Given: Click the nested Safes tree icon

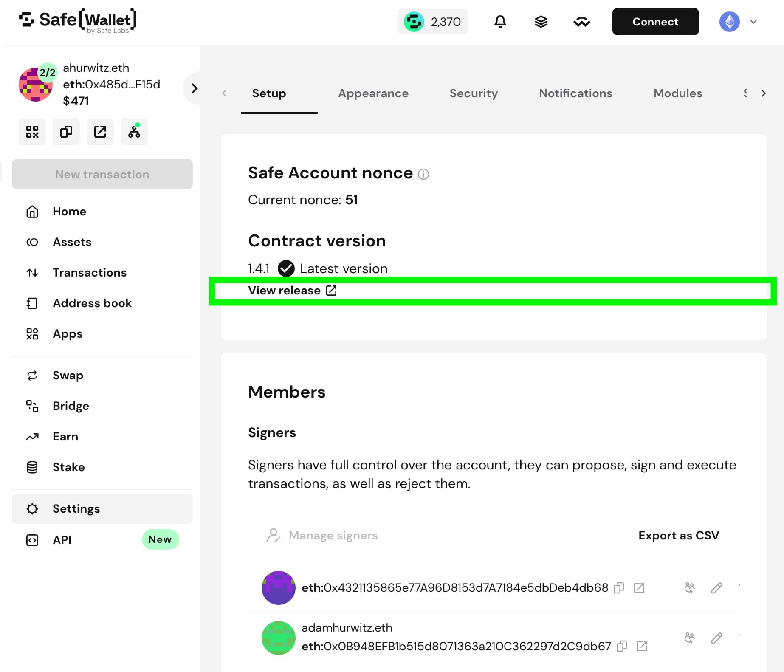Looking at the screenshot, I should (x=134, y=132).
